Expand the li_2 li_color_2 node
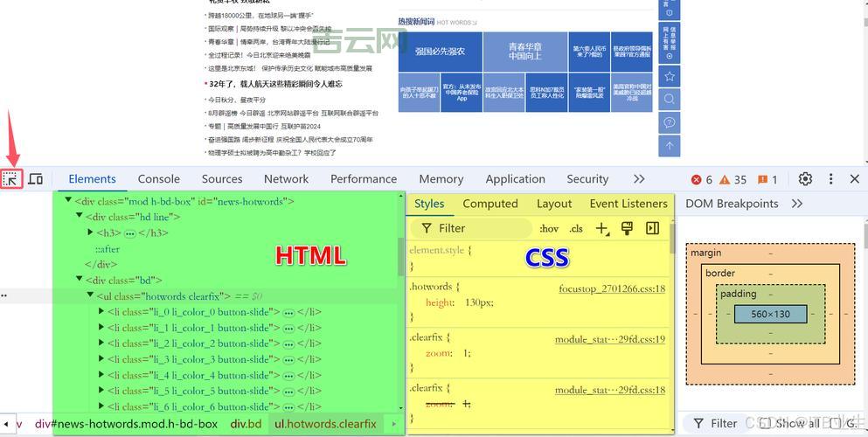This screenshot has height=437, width=868. [x=101, y=343]
